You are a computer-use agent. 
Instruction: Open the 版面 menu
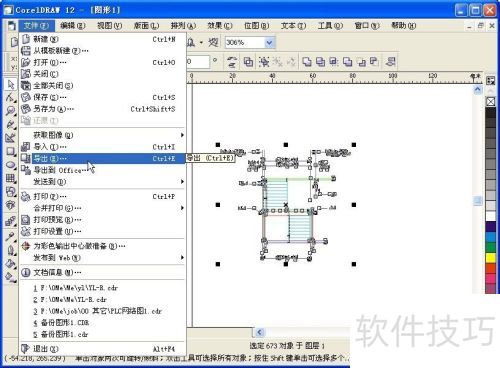(x=146, y=26)
